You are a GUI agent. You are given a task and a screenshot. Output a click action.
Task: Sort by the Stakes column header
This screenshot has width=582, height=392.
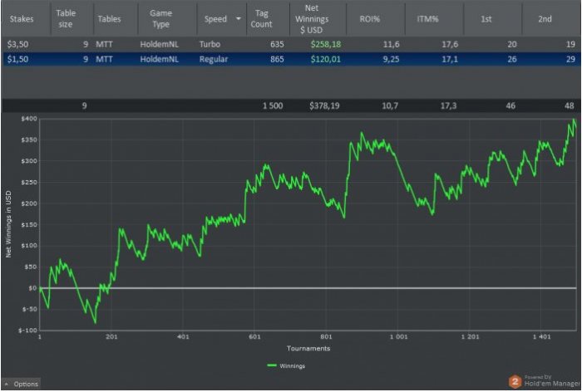[x=22, y=18]
